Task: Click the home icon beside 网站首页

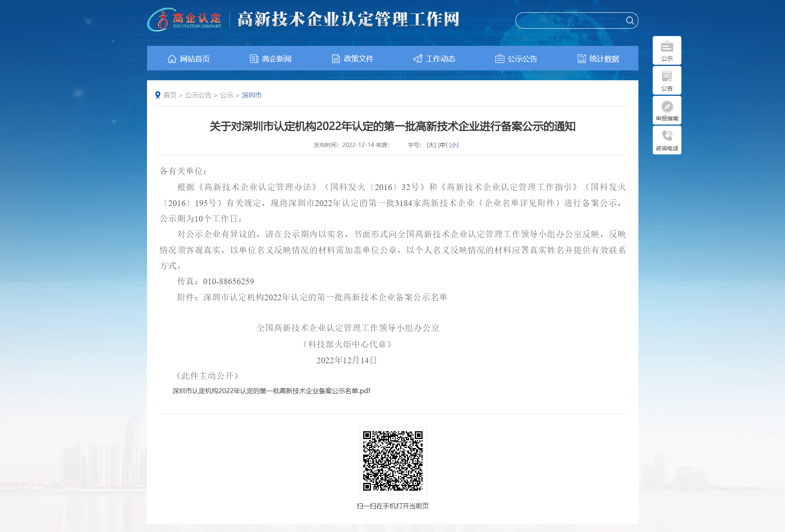Action: (172, 59)
